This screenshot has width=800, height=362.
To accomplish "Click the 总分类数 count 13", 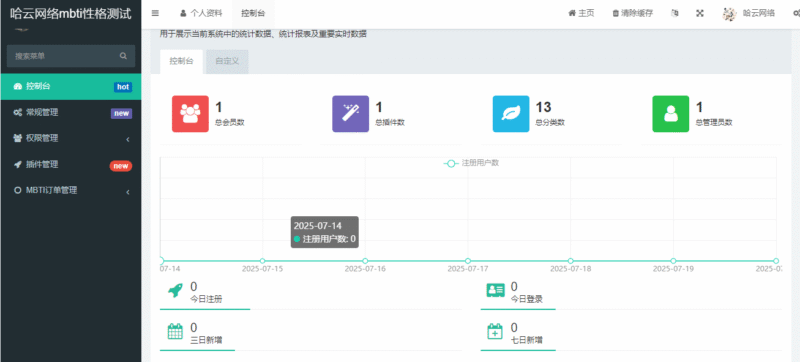I will pyautogui.click(x=543, y=107).
